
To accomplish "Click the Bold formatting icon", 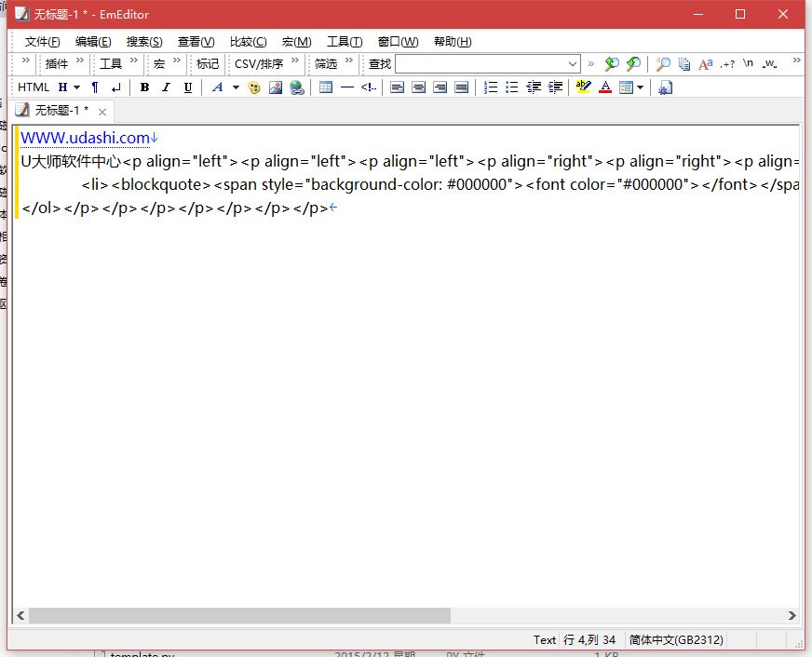I will click(x=144, y=87).
